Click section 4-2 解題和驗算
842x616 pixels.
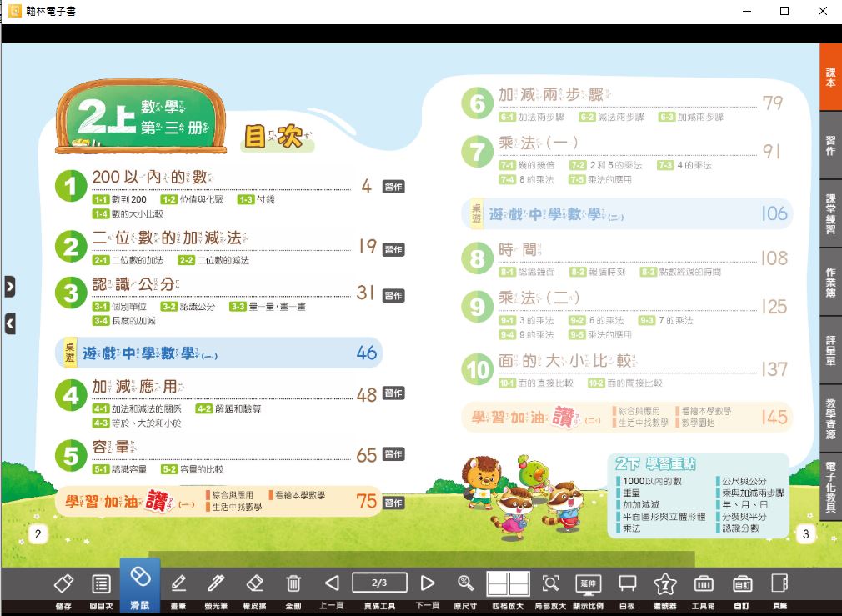coord(228,408)
